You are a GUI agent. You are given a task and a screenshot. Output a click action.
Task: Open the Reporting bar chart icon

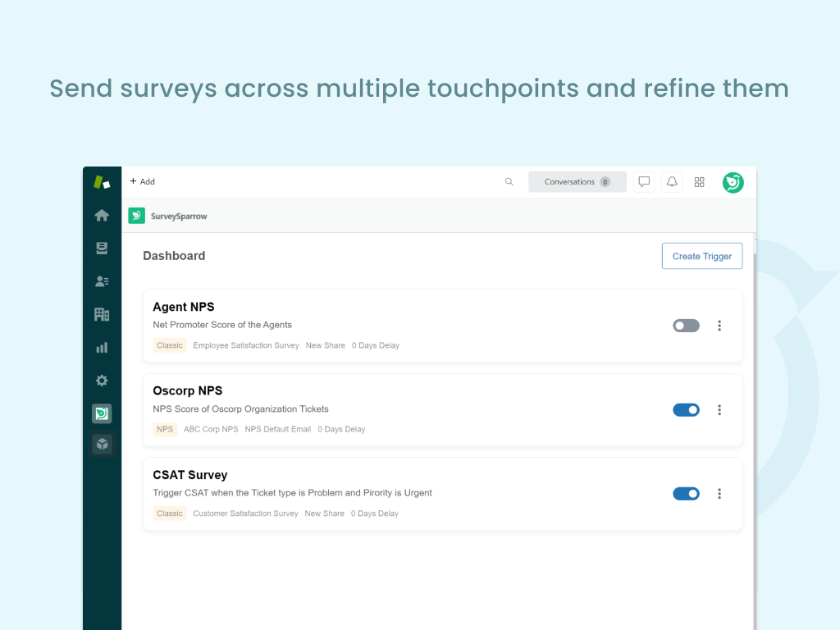click(102, 348)
